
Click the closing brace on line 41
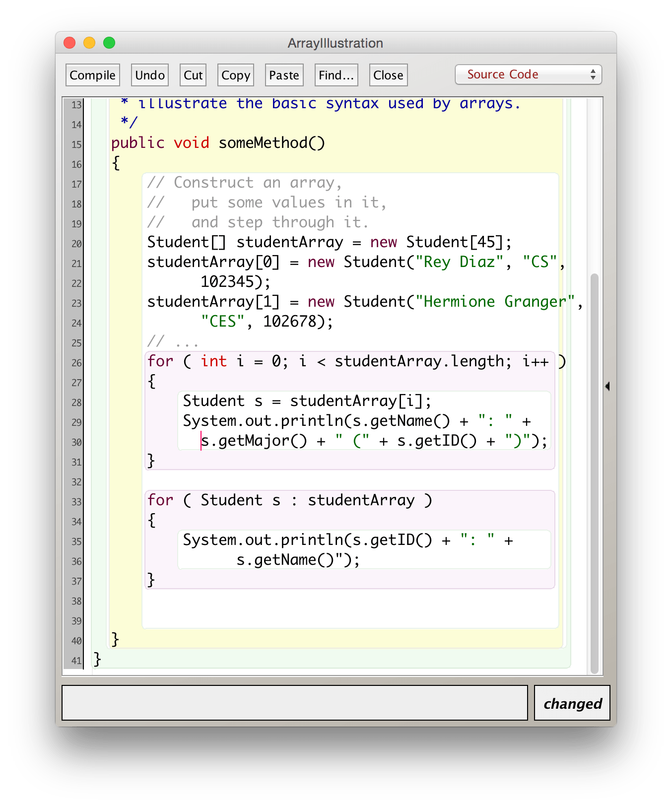97,659
